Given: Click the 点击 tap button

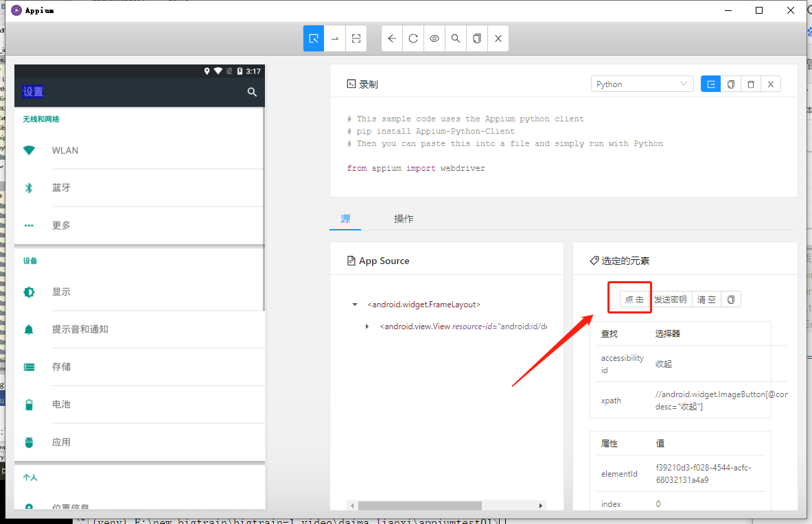Looking at the screenshot, I should [634, 300].
